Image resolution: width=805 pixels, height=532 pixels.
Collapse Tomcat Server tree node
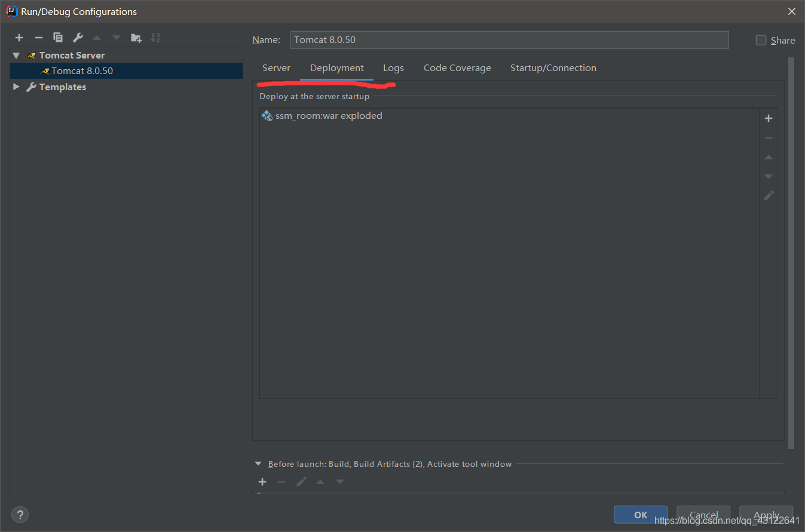[16, 56]
